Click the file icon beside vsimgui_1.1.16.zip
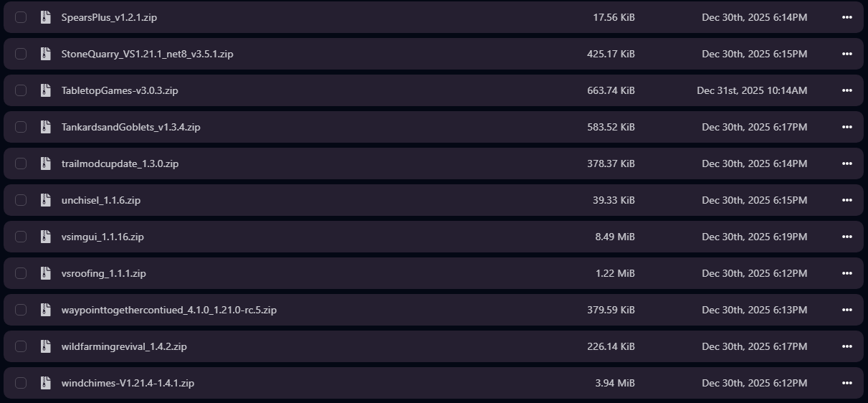Screen dimensions: 868x403 coord(46,237)
